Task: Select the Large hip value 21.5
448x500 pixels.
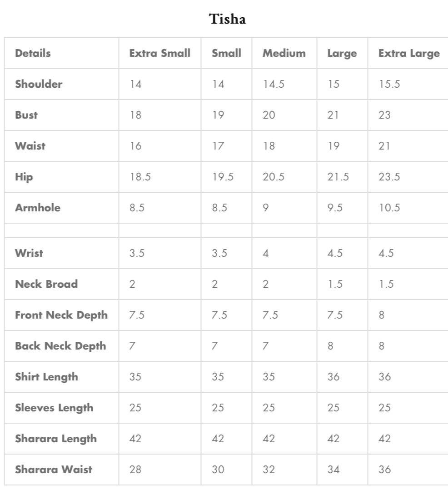Action: click(x=338, y=177)
